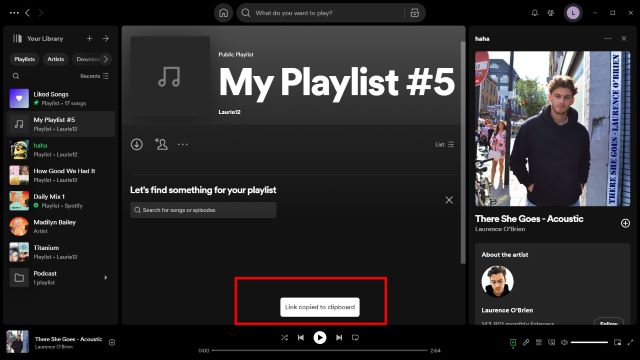Image resolution: width=640 pixels, height=360 pixels.
Task: Download the playlist with the download icon
Action: coord(137,144)
